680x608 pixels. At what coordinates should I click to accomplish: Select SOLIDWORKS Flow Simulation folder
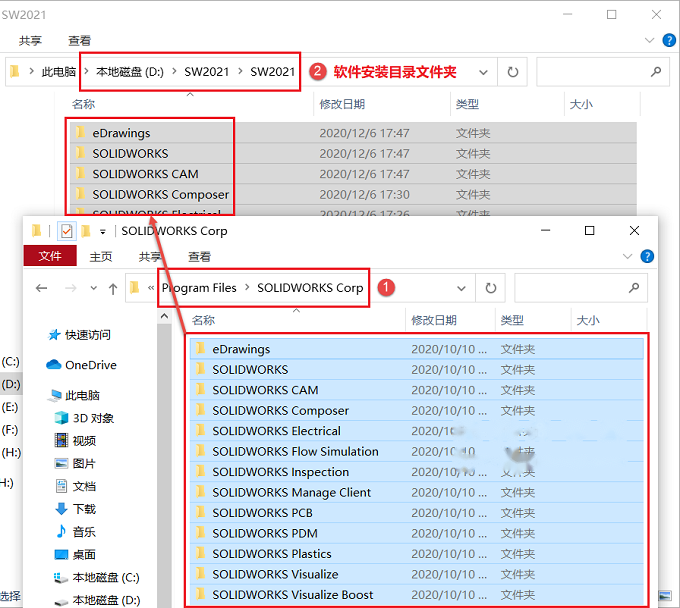point(416,451)
